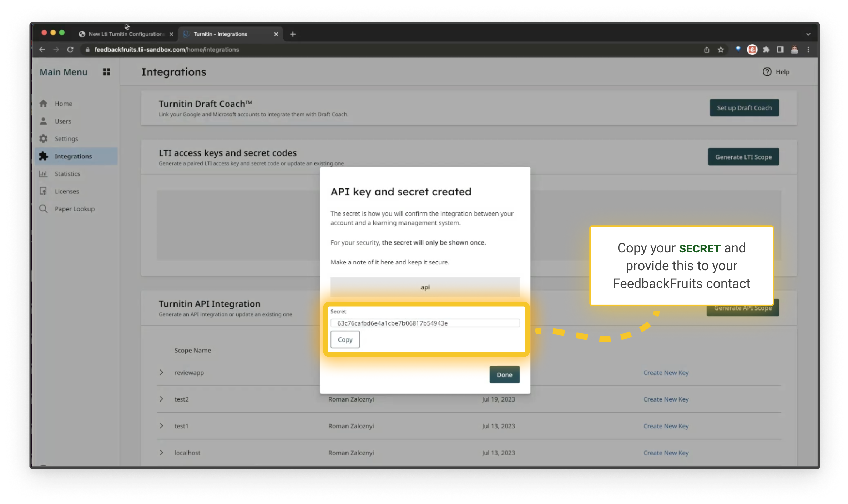This screenshot has height=504, width=848.
Task: Expand the test2 scope row
Action: coord(161,399)
